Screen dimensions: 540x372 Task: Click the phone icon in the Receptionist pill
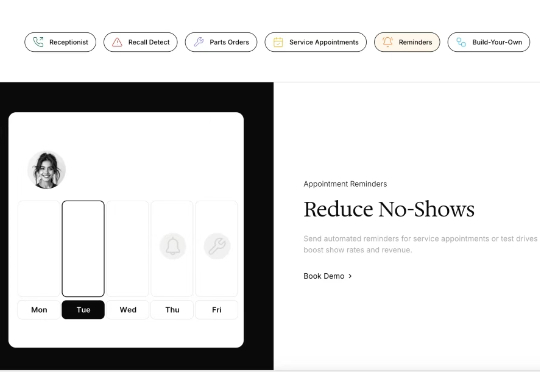[38, 42]
